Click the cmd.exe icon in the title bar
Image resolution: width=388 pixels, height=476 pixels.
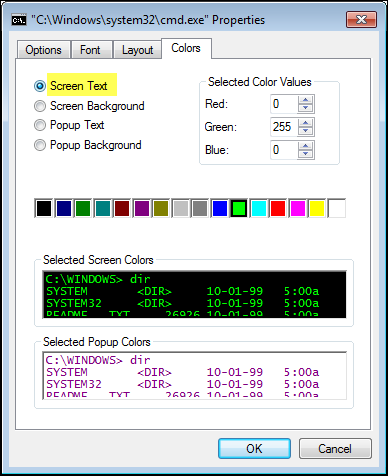(x=19, y=20)
